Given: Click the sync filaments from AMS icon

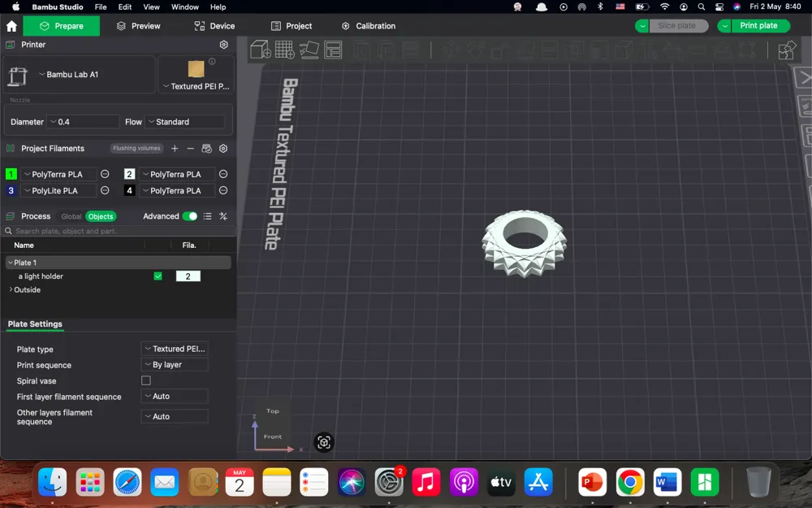Looking at the screenshot, I should click(x=206, y=149).
